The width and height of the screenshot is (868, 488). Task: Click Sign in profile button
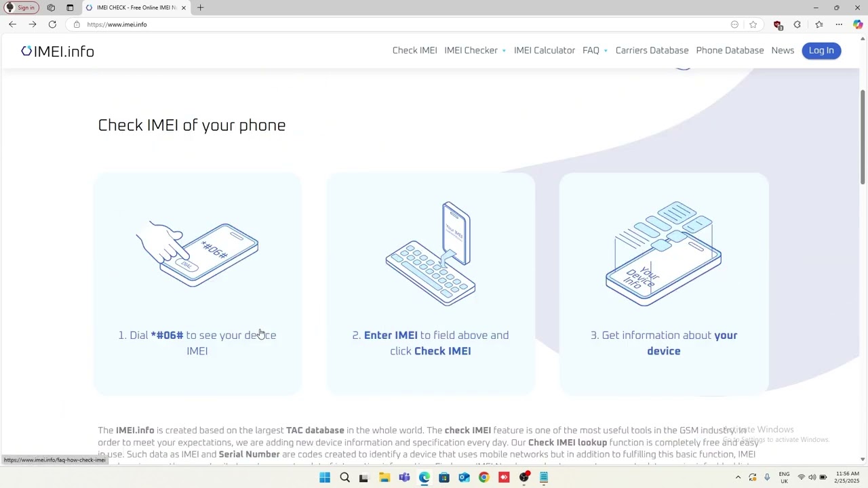click(x=21, y=7)
